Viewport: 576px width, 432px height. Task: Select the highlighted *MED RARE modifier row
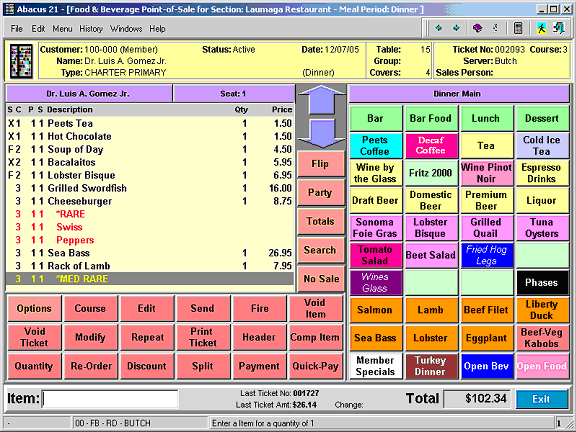pyautogui.click(x=150, y=279)
